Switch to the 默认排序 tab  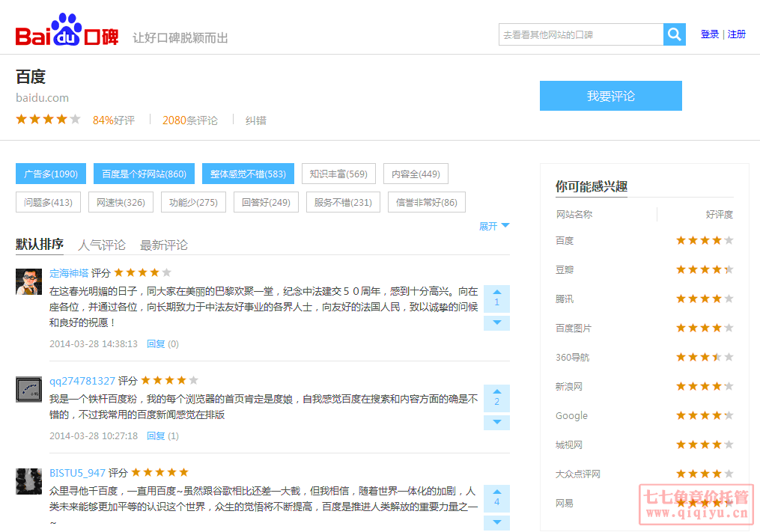[x=39, y=244]
